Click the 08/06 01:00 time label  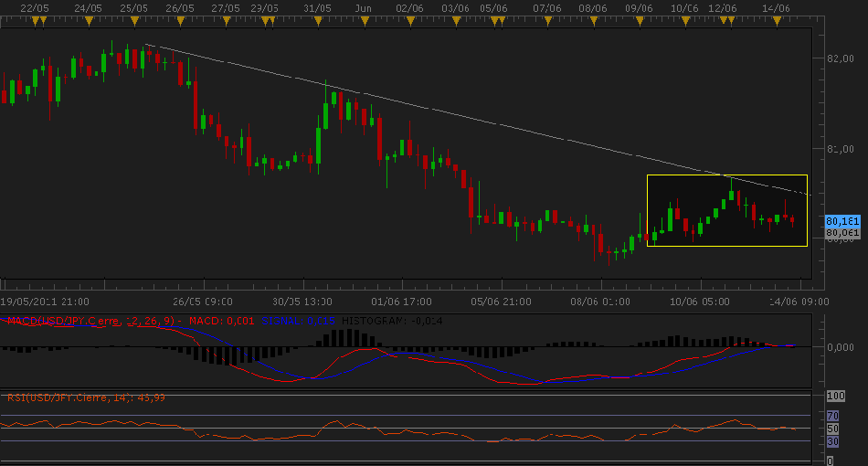600,302
